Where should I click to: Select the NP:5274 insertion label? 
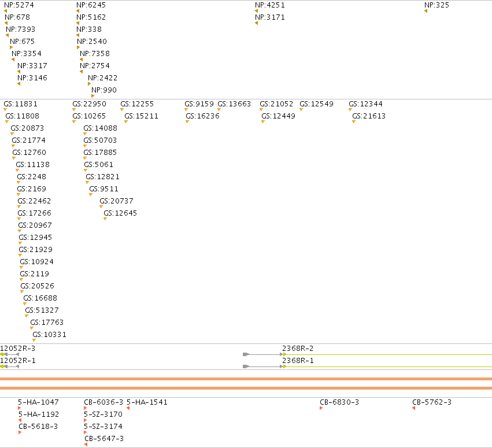pyautogui.click(x=19, y=5)
